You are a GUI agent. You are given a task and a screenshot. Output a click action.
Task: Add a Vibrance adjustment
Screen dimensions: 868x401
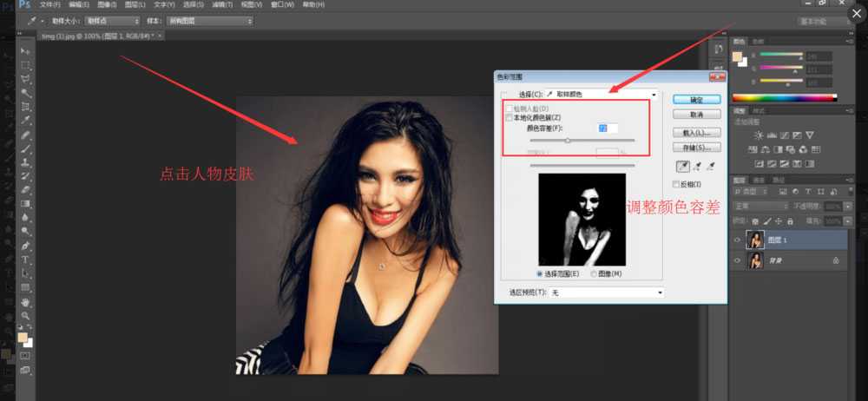(810, 135)
